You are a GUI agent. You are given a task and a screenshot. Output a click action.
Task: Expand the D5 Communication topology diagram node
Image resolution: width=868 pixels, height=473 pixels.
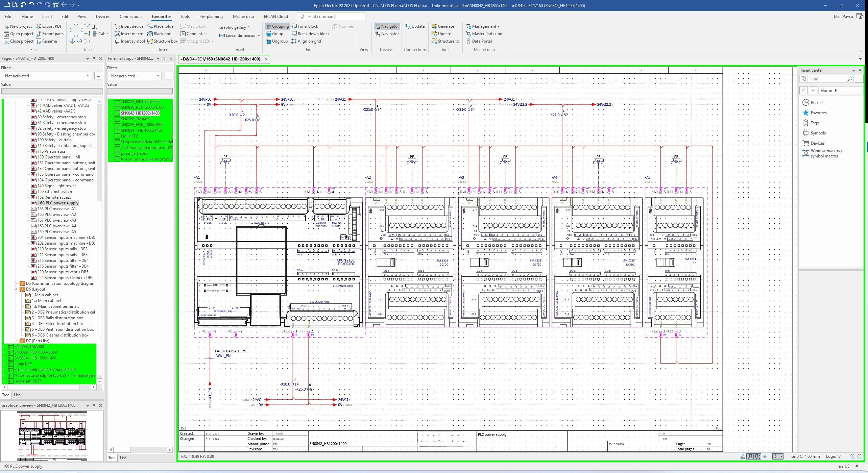(x=16, y=283)
